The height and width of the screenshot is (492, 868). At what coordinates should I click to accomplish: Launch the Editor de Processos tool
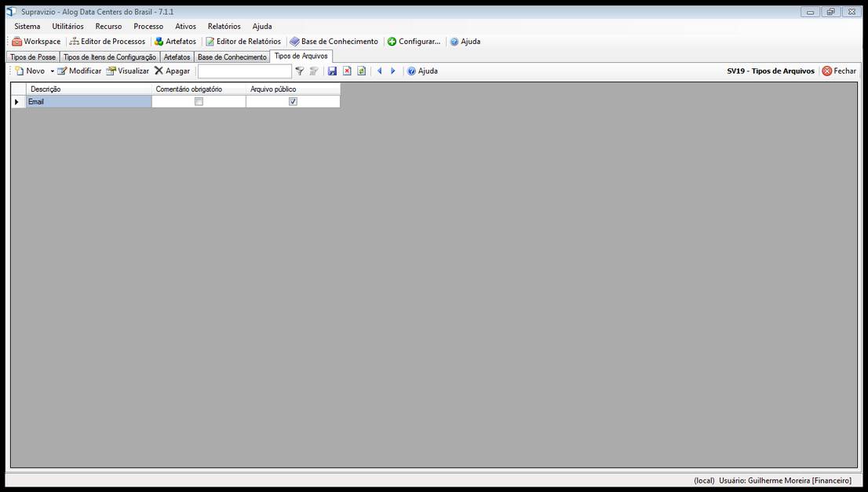(108, 41)
